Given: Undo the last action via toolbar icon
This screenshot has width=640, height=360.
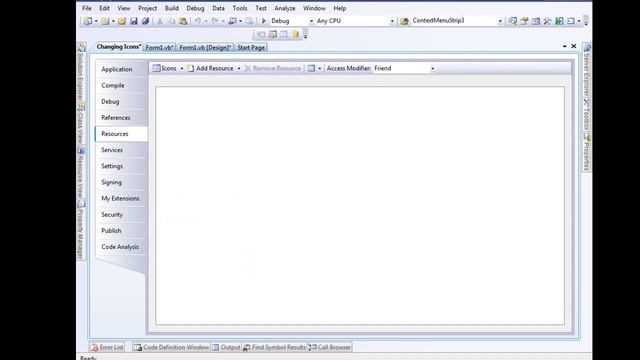Looking at the screenshot, I should coord(198,21).
